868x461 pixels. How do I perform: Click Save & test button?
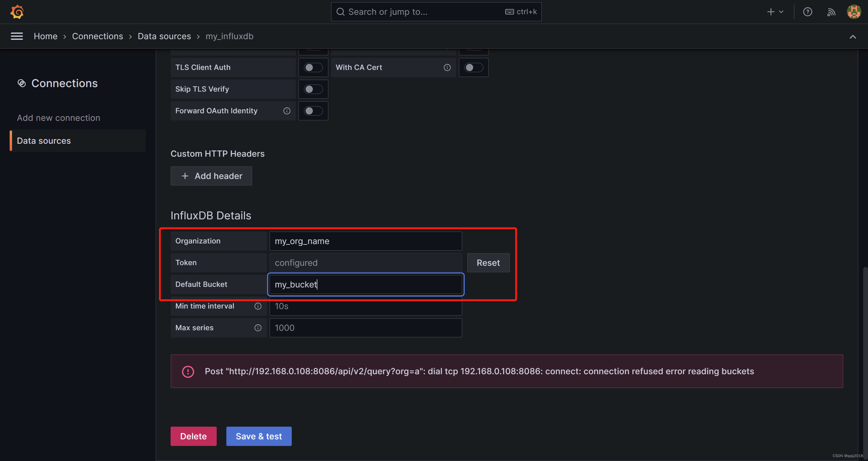(259, 436)
